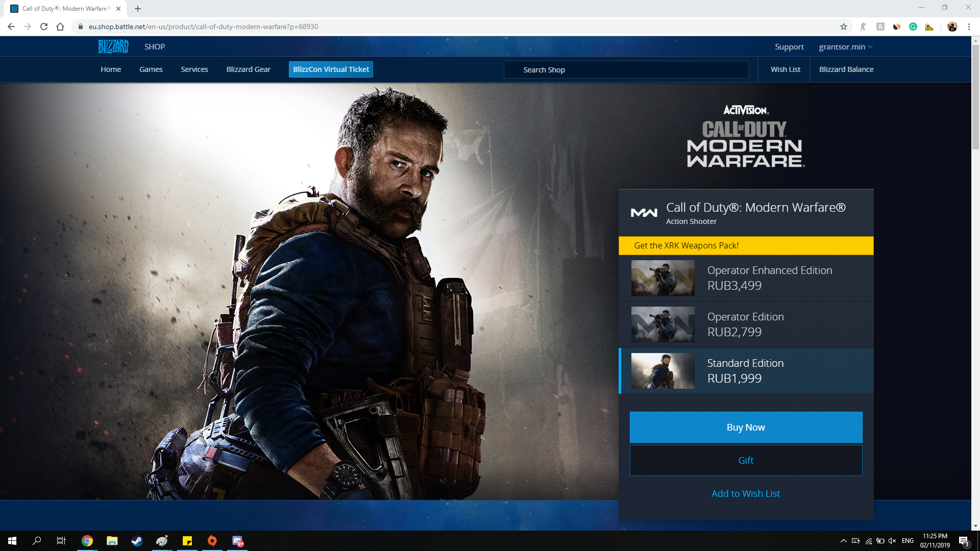Click the SHOP header link

[x=155, y=46]
